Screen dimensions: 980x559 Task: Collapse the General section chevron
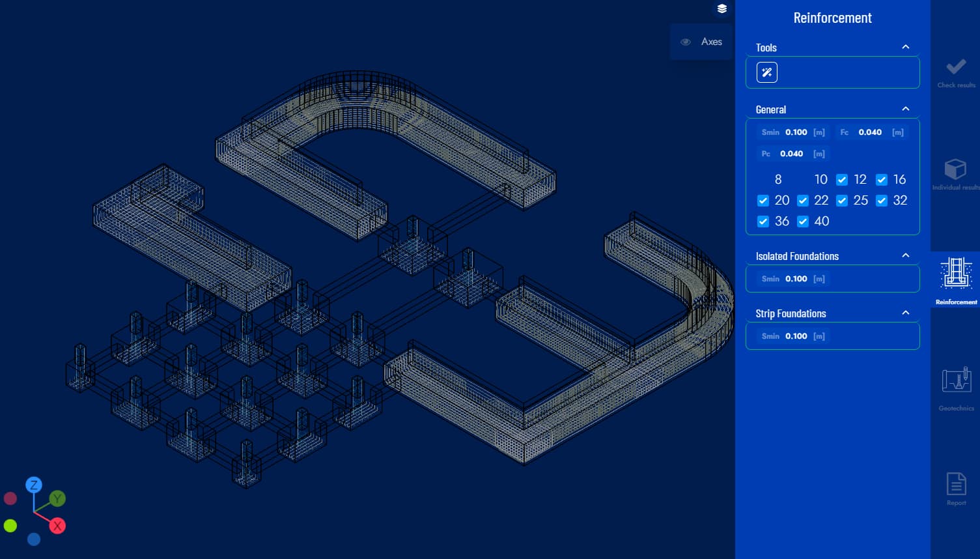coord(905,109)
